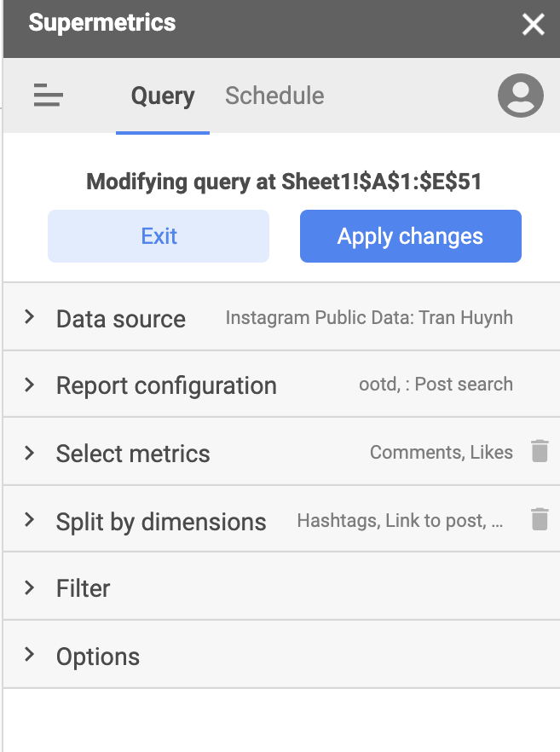This screenshot has height=752, width=560.
Task: Click the 'Hashtags, Link to post' dimensions summary
Action: pos(400,520)
